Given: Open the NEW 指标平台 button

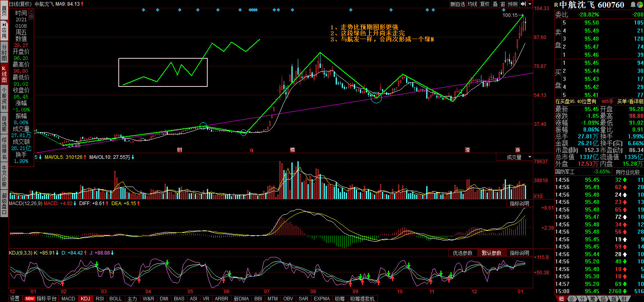Looking at the screenshot, I should tap(41, 298).
